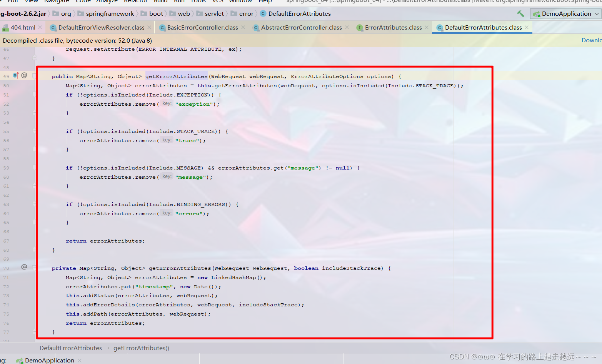Click the servlet package breadcrumb
Screen dimensions: 602x364
pos(210,14)
